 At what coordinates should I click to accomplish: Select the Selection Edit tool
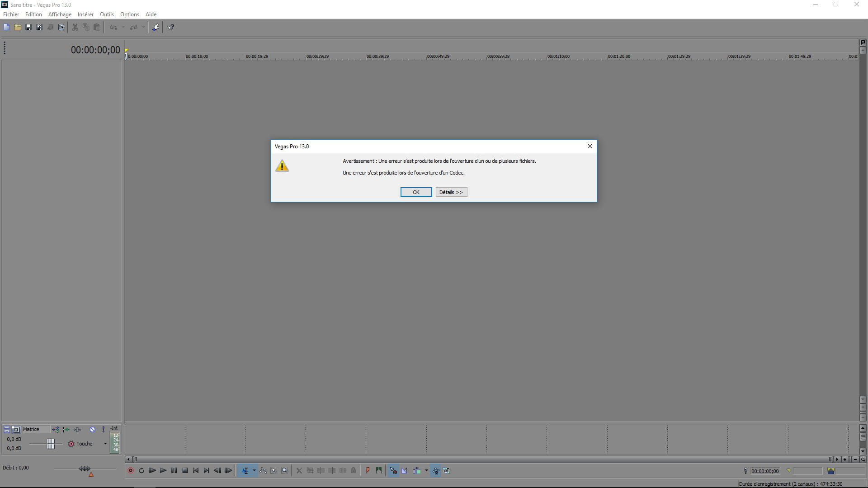tap(274, 470)
